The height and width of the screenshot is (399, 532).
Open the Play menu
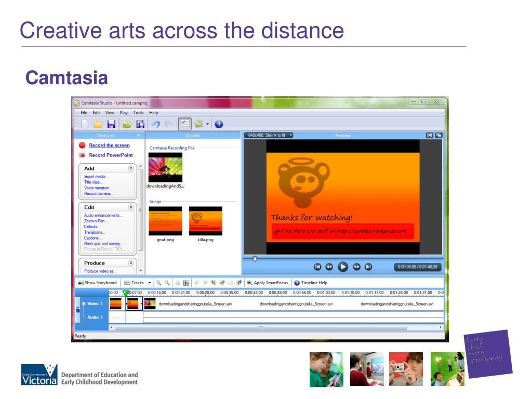pos(124,113)
